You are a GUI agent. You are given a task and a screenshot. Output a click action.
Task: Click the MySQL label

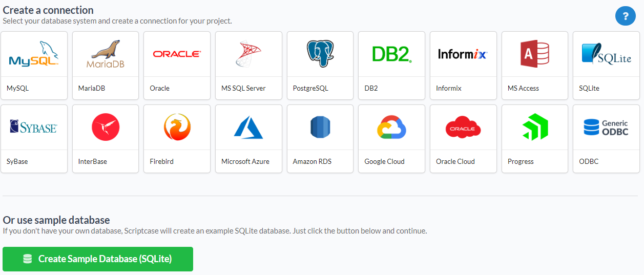(18, 89)
